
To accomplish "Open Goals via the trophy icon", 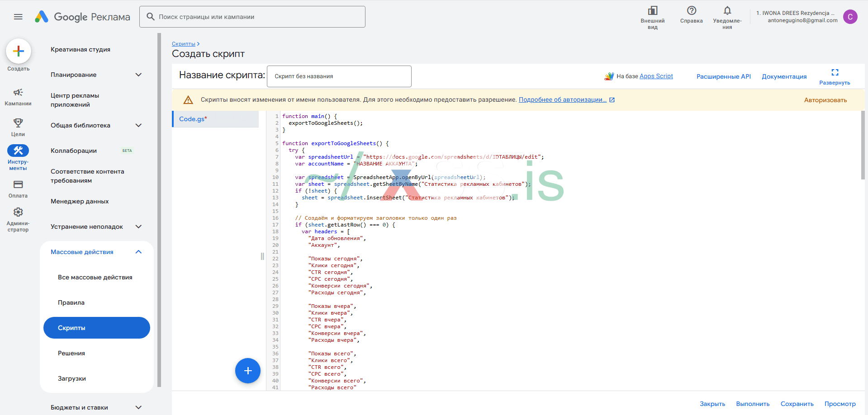I will click(18, 123).
